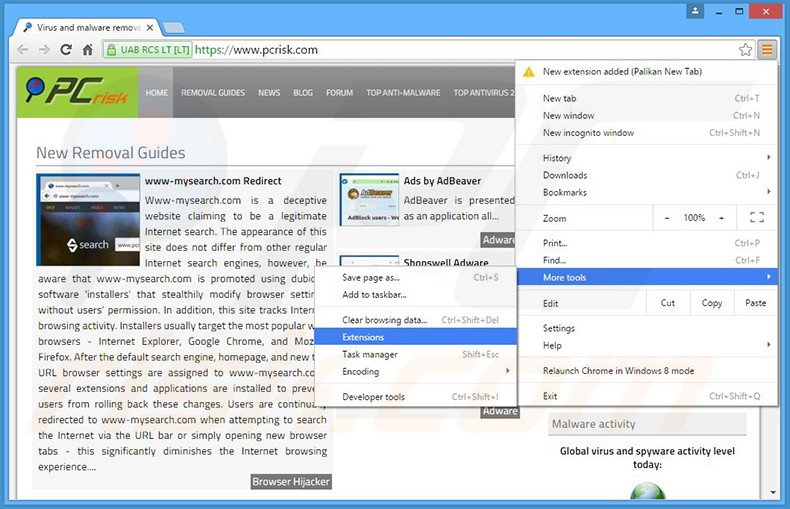The height and width of the screenshot is (509, 790).
Task: Click the AdBeaver article thumbnail
Action: coord(369,200)
